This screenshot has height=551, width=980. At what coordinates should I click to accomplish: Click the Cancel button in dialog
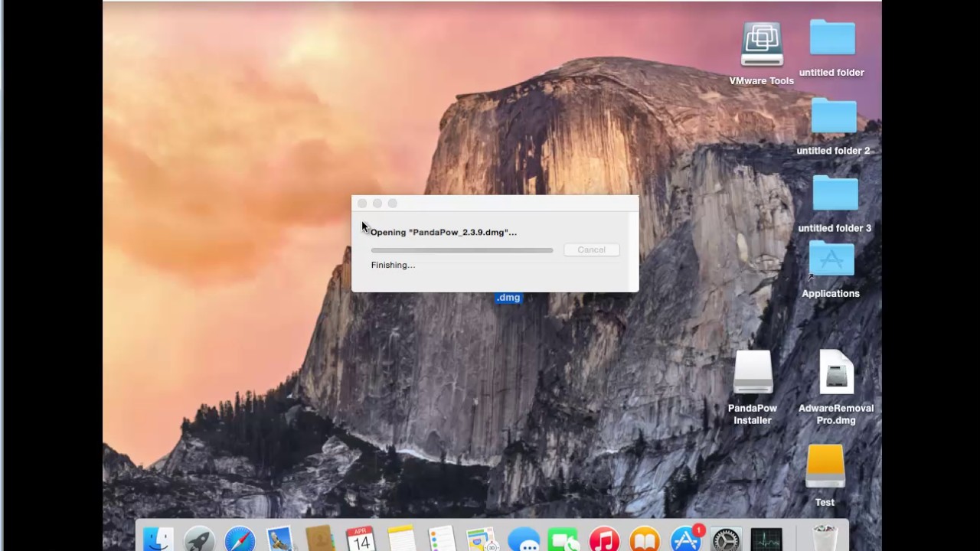(591, 249)
